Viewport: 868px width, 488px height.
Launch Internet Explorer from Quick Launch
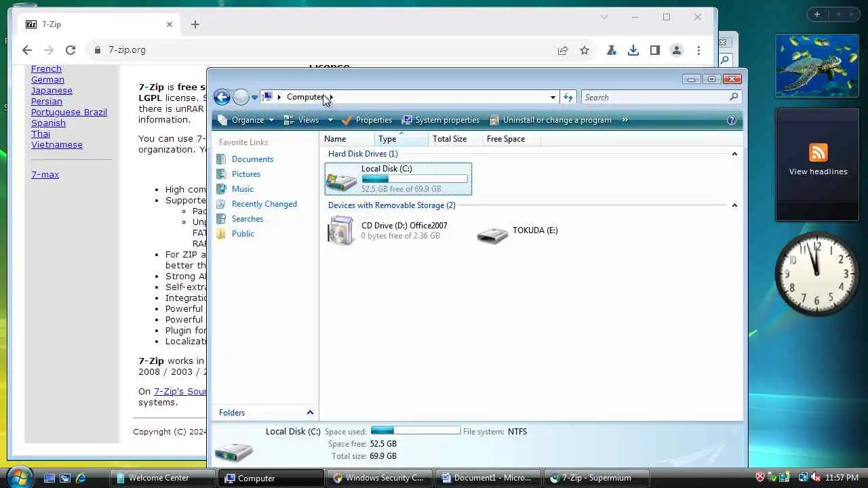(x=81, y=478)
